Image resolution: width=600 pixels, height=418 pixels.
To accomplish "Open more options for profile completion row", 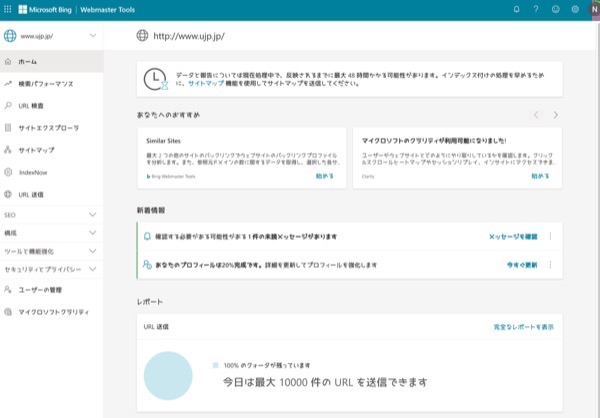I will click(x=550, y=265).
